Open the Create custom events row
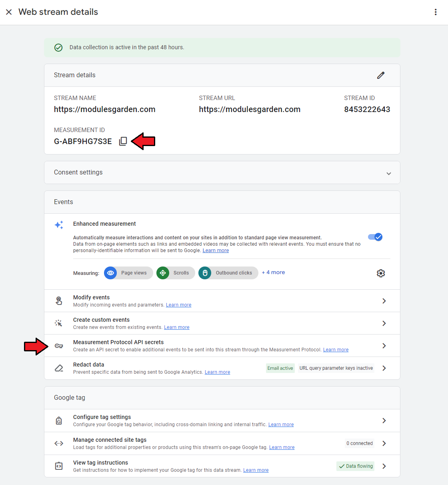448x485 pixels. pyautogui.click(x=222, y=323)
